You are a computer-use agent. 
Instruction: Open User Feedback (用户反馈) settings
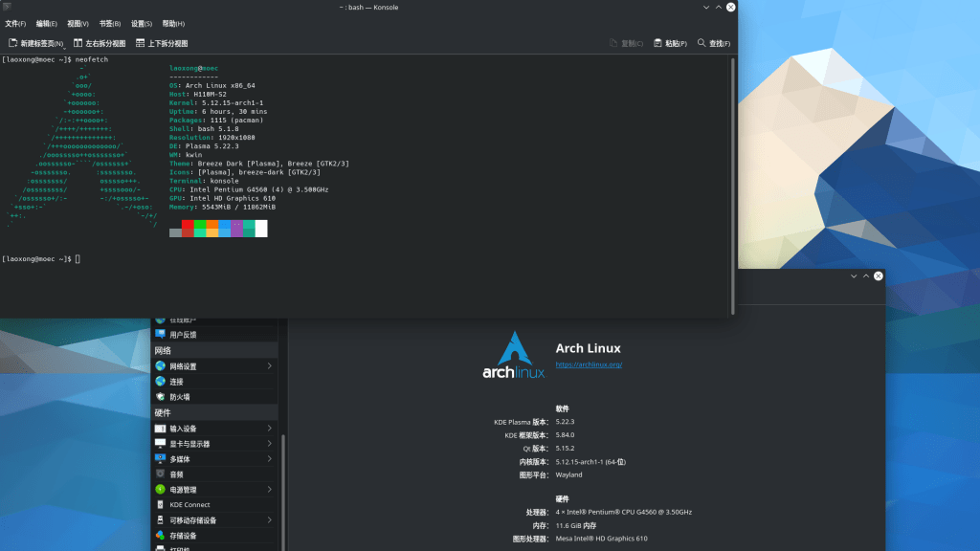point(182,335)
